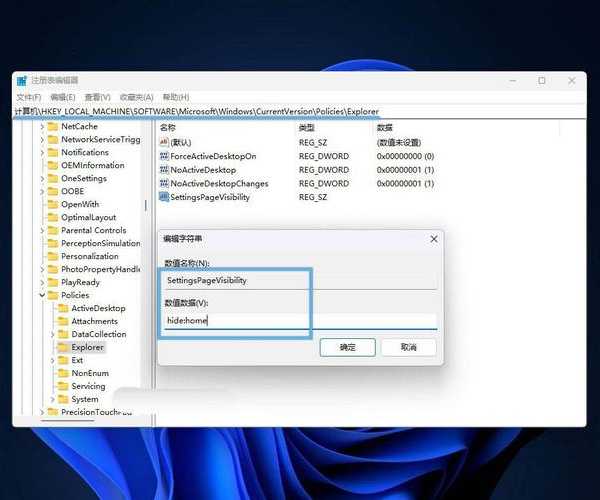Image resolution: width=600 pixels, height=500 pixels.
Task: Click the ForceActiveDesktopOn DWORD value icon
Action: click(164, 156)
